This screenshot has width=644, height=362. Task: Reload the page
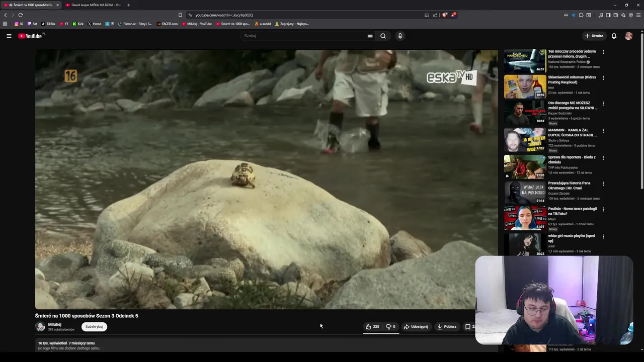(x=20, y=15)
